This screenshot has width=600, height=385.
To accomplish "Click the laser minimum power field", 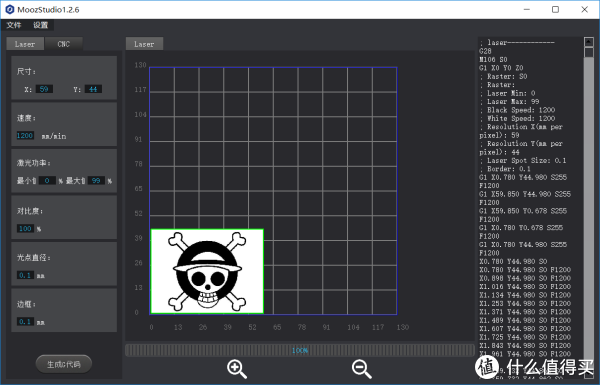I will [47, 180].
